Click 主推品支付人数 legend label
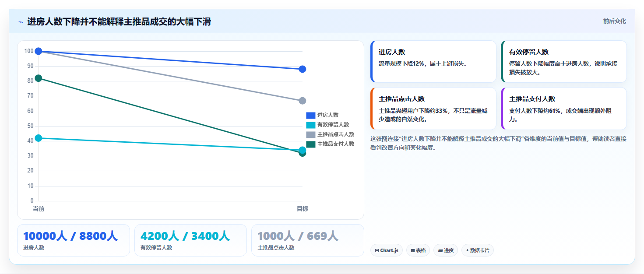The width and height of the screenshot is (644, 274). pos(336,144)
